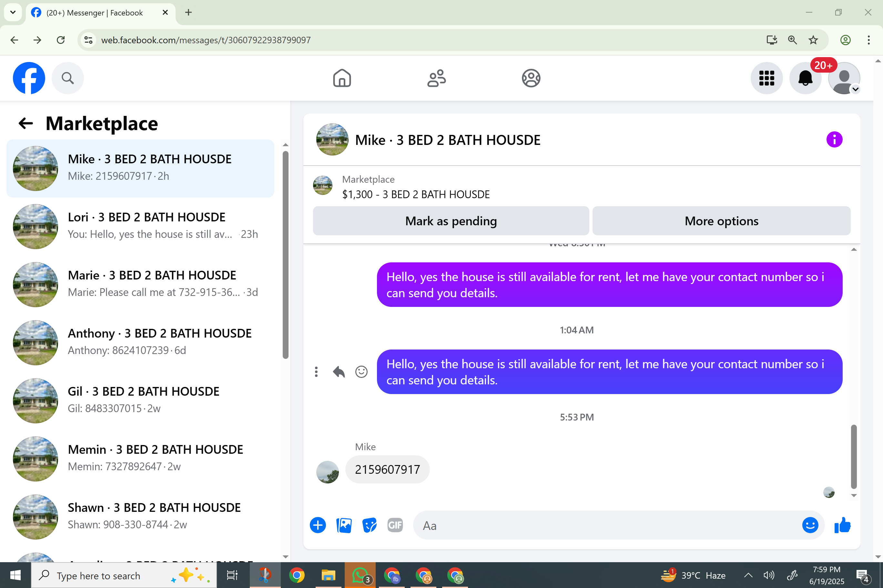Choose a sticker with the sticker icon
This screenshot has width=883, height=588.
point(369,525)
